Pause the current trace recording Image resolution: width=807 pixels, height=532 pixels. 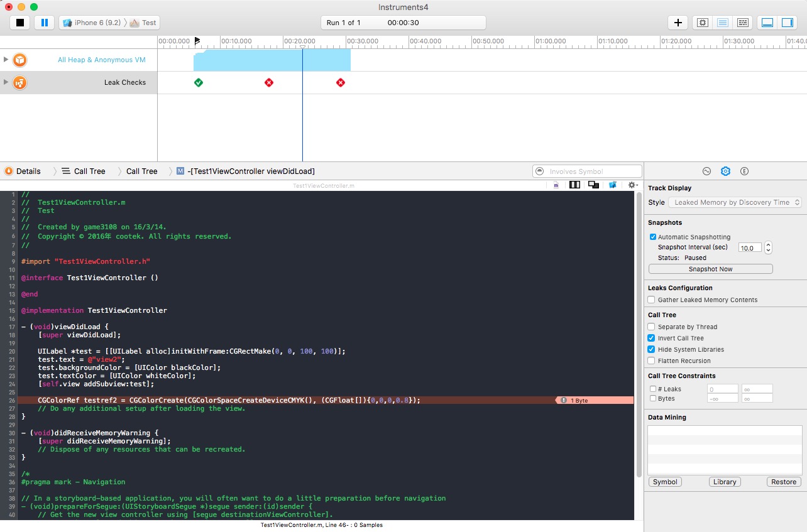(44, 23)
